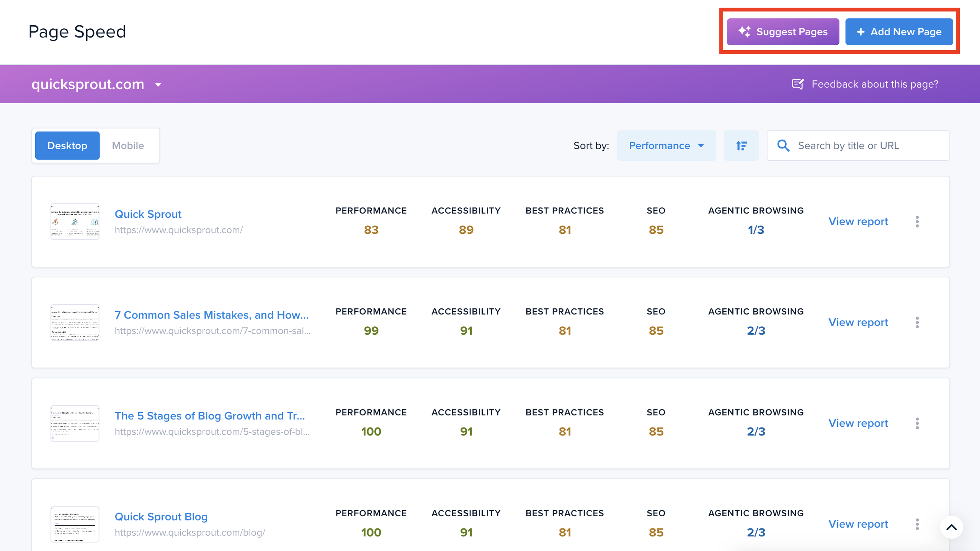Open more options for Quick Sprout row
The image size is (980, 551).
tap(917, 222)
